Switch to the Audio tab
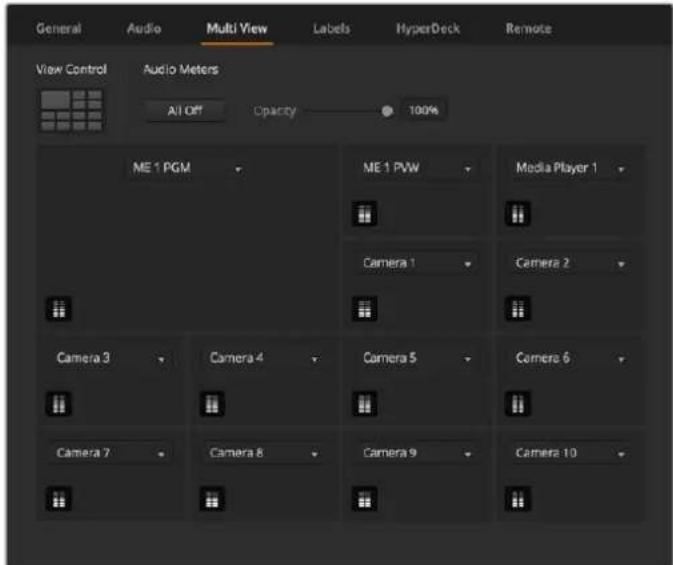Viewport: 673px width, 565px height. (x=144, y=29)
